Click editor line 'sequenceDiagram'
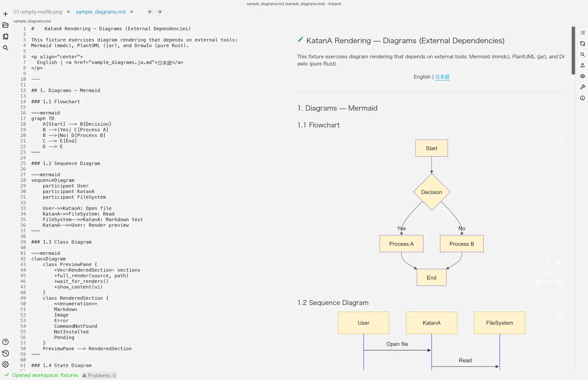The image size is (588, 380). click(x=53, y=180)
